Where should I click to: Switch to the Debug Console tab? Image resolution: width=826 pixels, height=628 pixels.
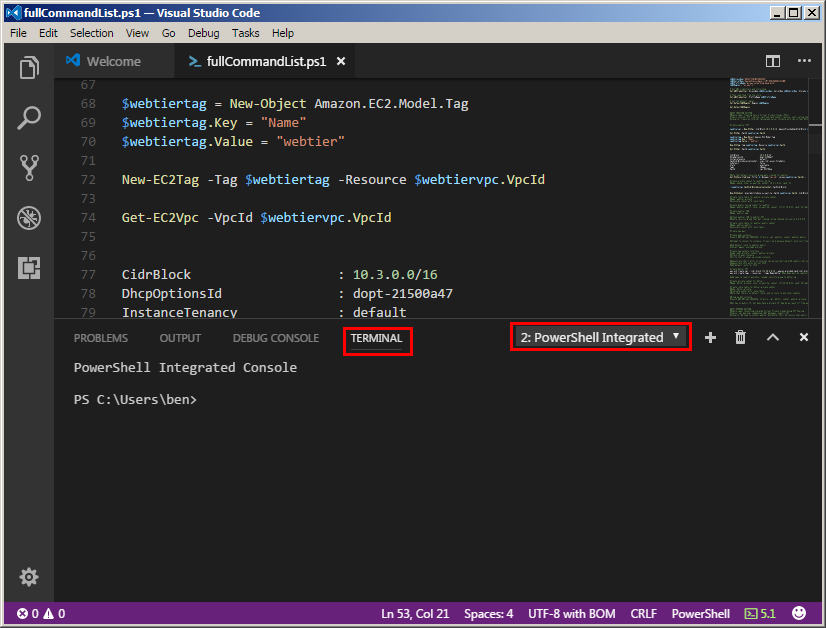tap(276, 338)
